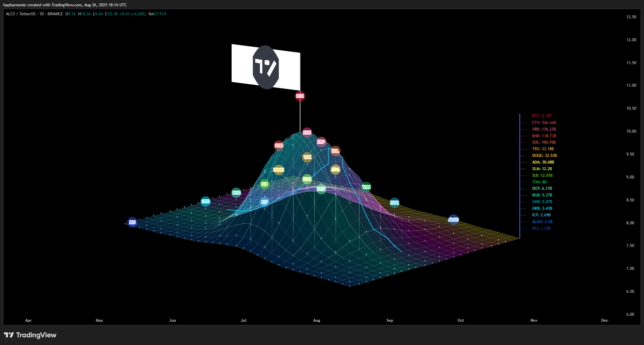Click the BINANCE exchange label
Screen dimensions: 644x345
(55, 14)
